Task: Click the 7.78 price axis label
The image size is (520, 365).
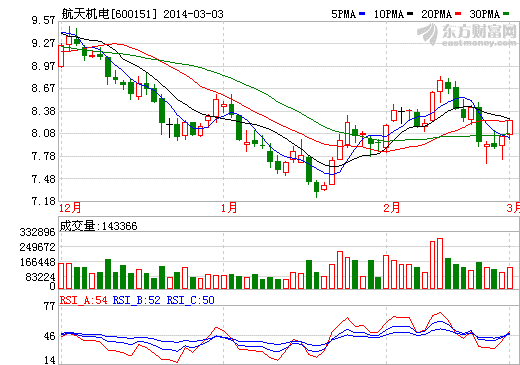Action: (x=43, y=156)
